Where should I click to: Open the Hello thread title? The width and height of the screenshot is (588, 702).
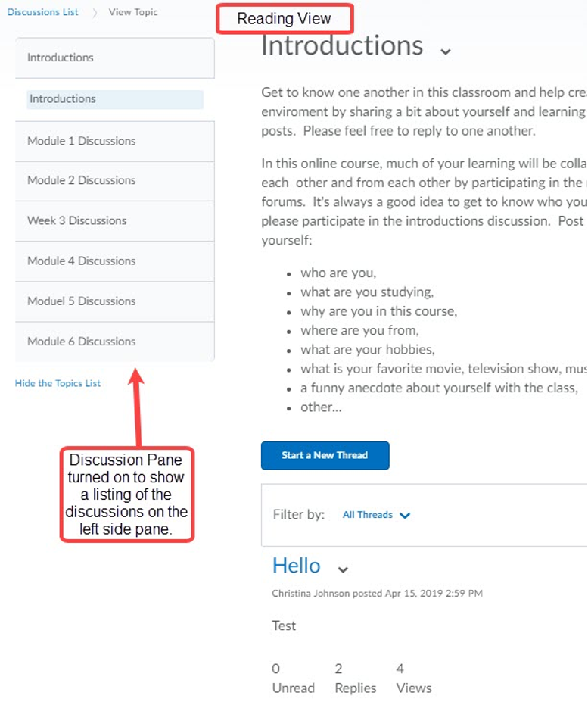(297, 566)
